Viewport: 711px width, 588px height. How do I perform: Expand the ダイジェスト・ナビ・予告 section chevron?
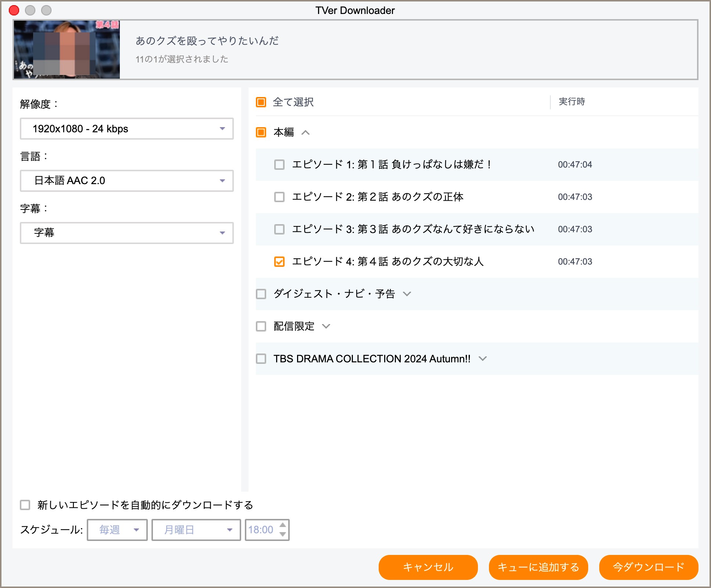(x=407, y=294)
